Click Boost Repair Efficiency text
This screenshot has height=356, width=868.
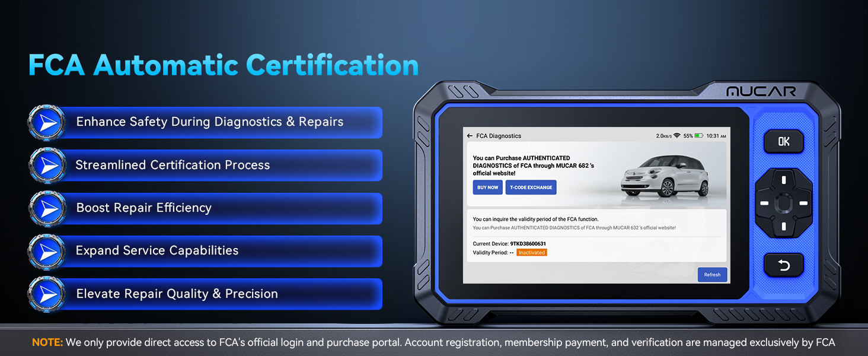[144, 208]
